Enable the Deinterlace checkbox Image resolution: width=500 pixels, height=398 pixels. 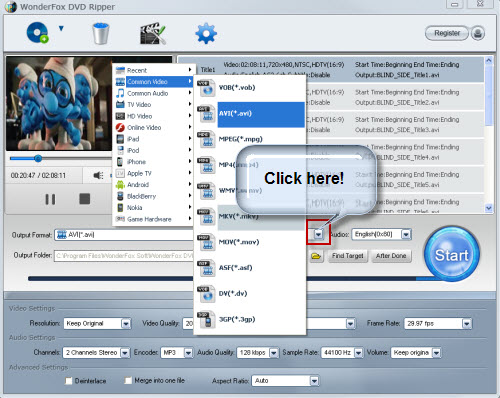click(x=69, y=381)
